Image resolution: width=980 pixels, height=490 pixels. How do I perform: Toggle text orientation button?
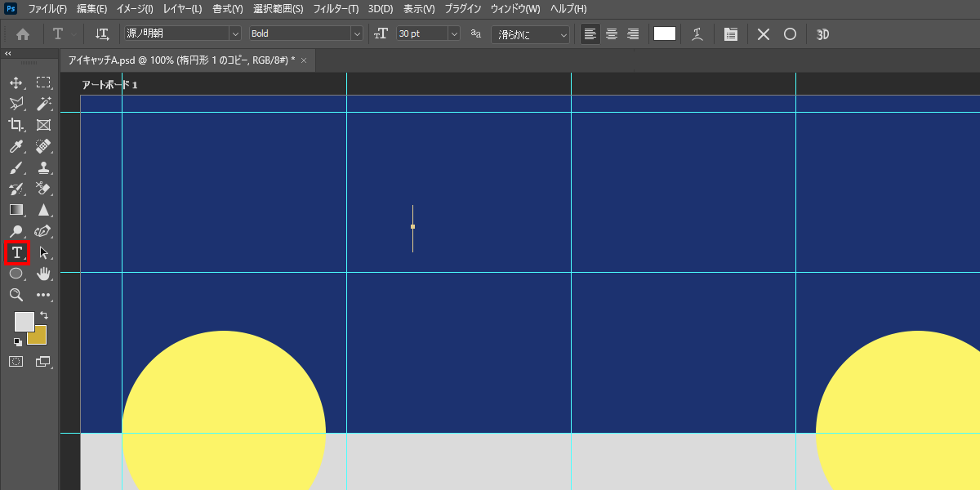pos(102,34)
